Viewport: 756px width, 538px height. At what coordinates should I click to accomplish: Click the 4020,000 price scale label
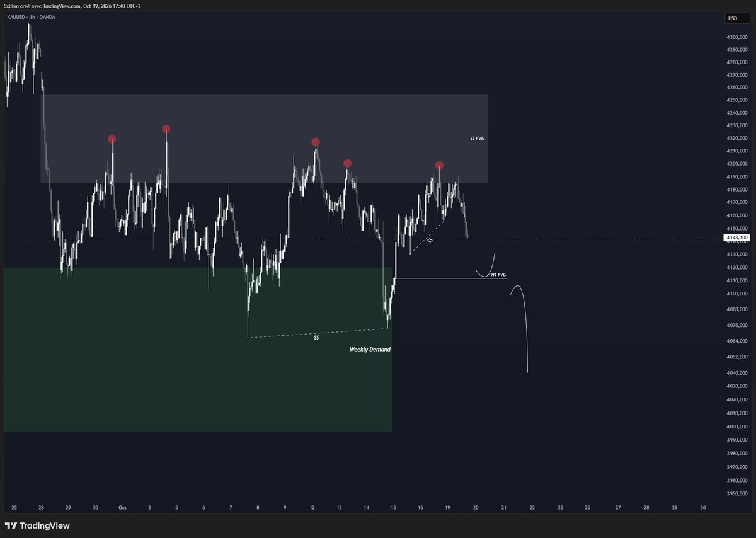click(x=737, y=399)
